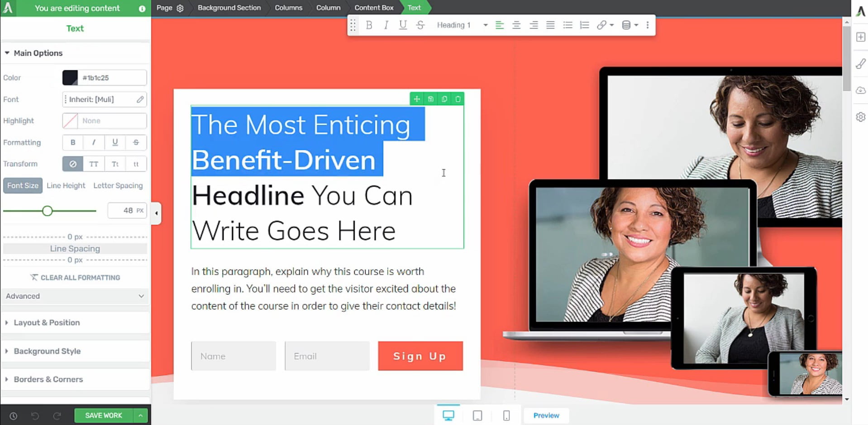This screenshot has height=425, width=868.
Task: Switch to tablet preview mode
Action: point(477,416)
